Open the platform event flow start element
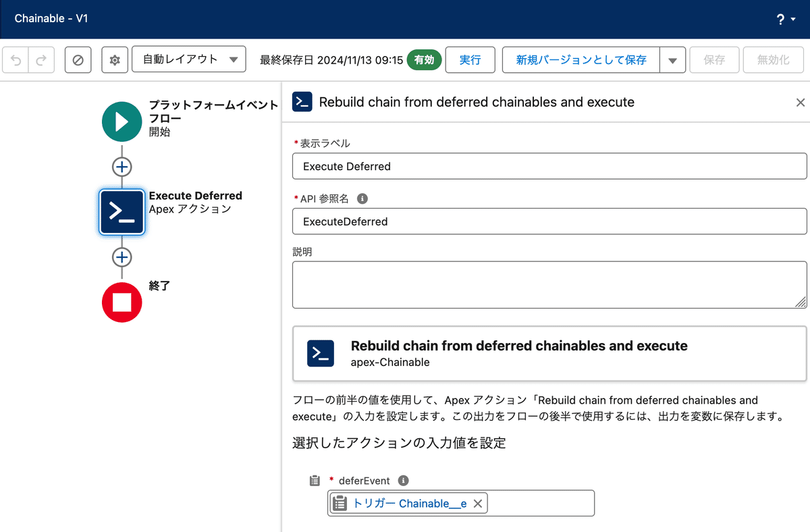 tap(122, 122)
